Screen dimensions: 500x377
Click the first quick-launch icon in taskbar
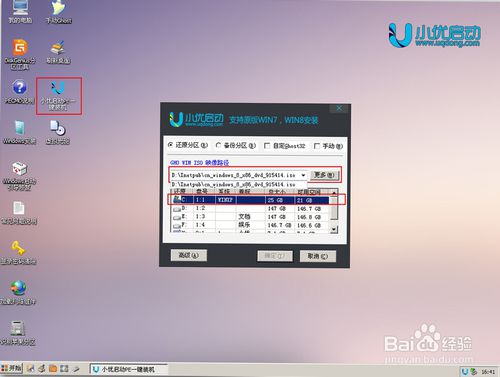coord(30,369)
